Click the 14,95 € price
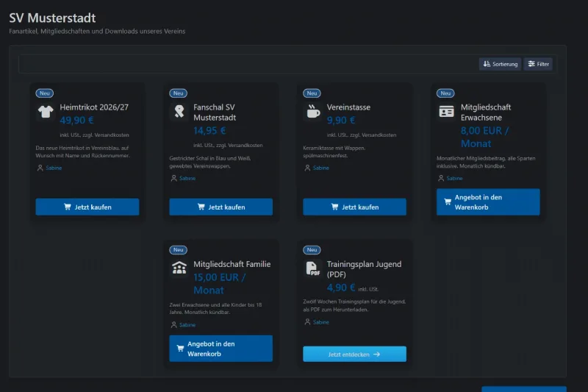Image resolution: width=588 pixels, height=392 pixels. [x=209, y=131]
